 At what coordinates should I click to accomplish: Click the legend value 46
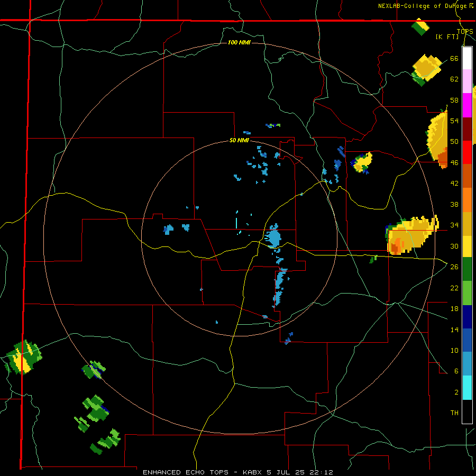tap(454, 163)
